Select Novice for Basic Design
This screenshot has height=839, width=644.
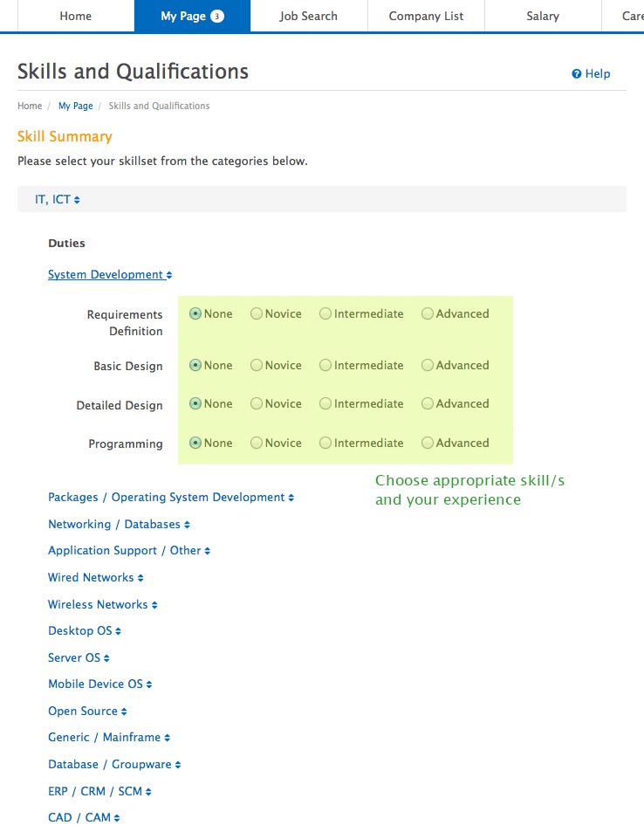coord(257,365)
